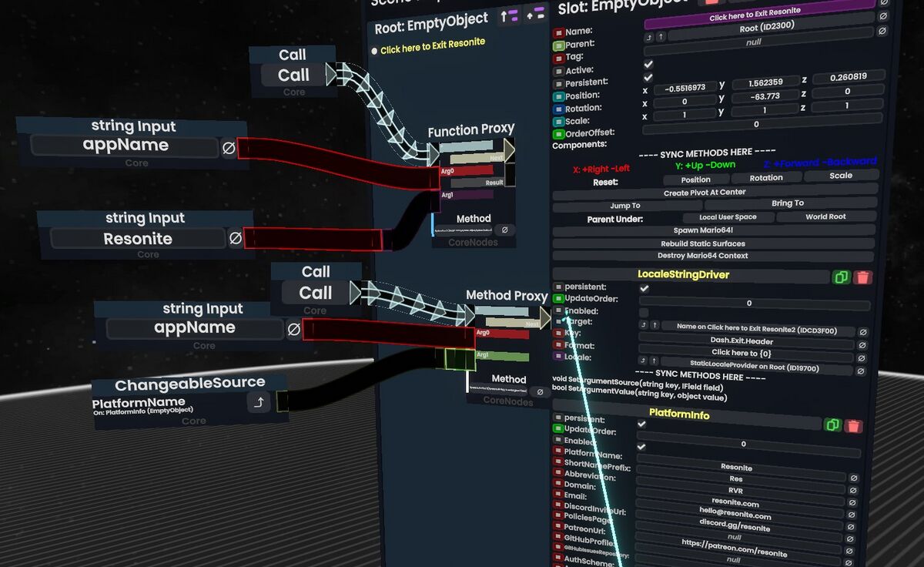Click the delete trash icon on LocaleStringDriver

tap(862, 277)
